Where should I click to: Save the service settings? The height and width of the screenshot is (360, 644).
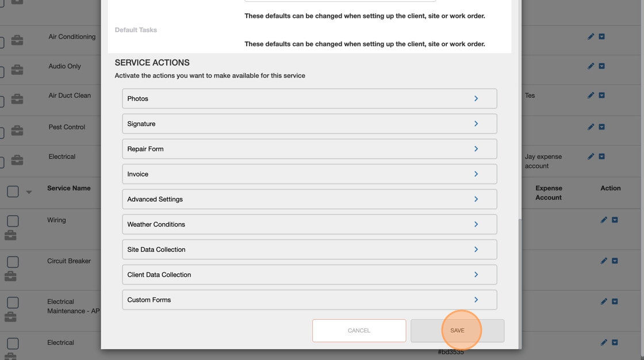coord(457,331)
